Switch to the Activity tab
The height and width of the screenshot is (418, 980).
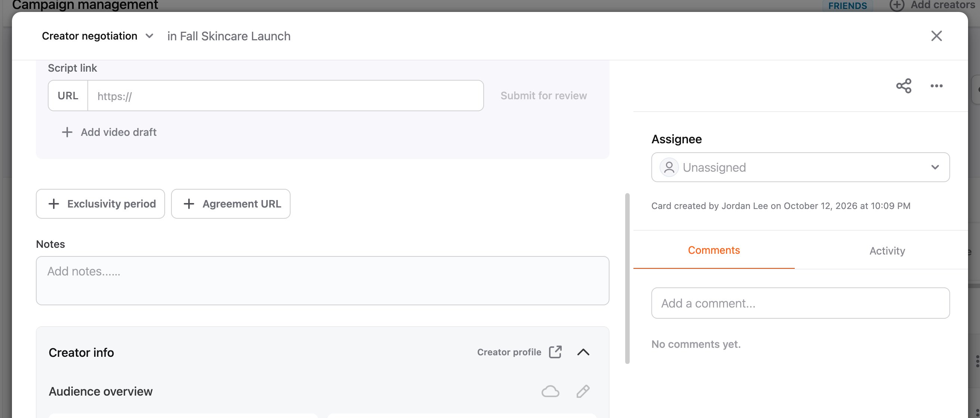[x=887, y=251]
